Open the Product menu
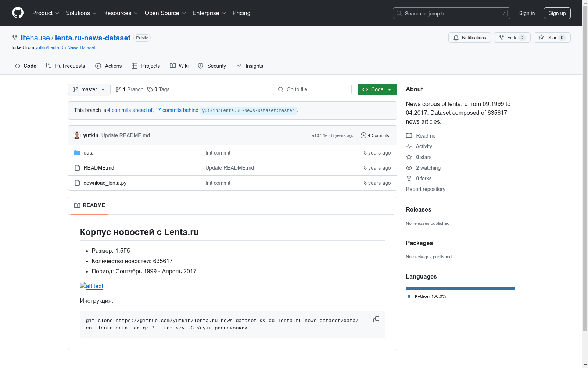This screenshot has width=588, height=368. click(x=46, y=13)
